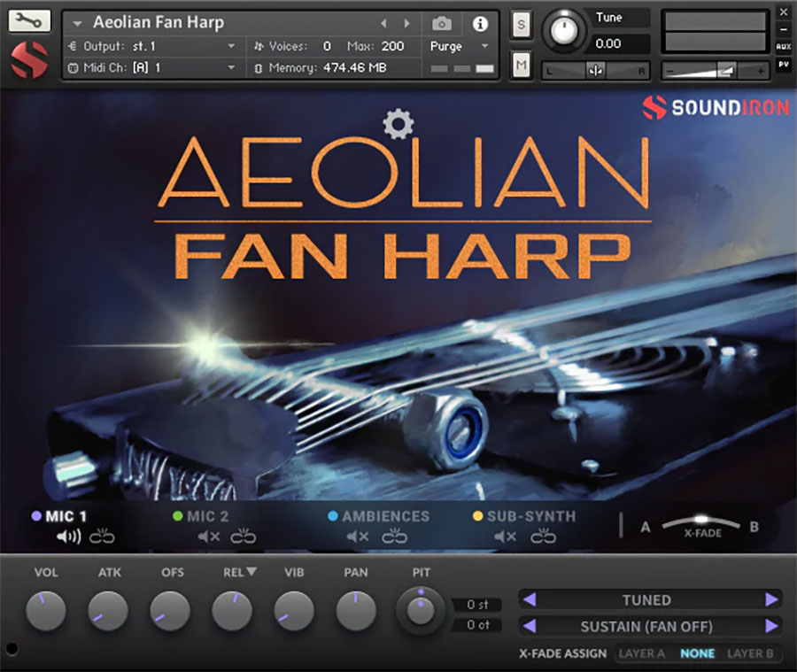The height and width of the screenshot is (672, 797).
Task: Select previous articulation left of SUSTAIN (FAN OFF)
Action: (530, 626)
